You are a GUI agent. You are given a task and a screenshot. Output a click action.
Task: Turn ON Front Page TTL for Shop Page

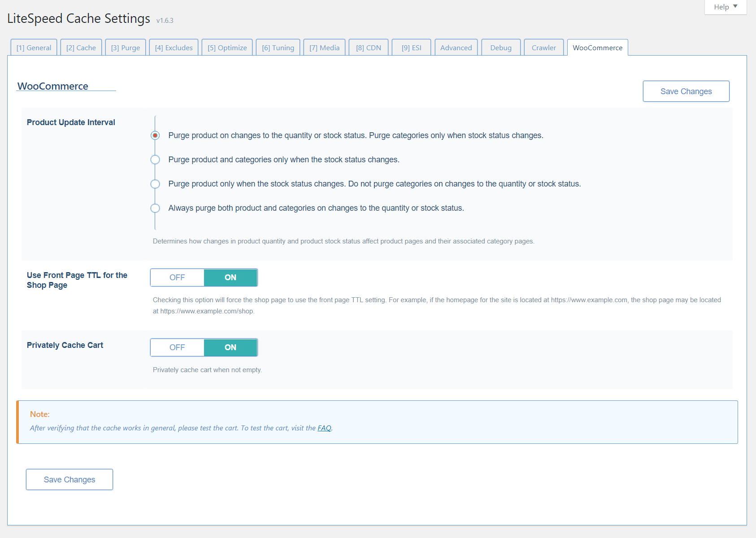pyautogui.click(x=230, y=278)
